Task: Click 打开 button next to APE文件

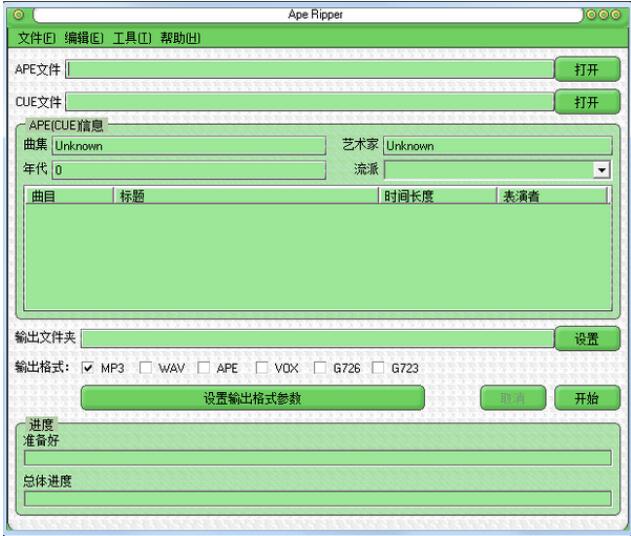Action: 587,70
